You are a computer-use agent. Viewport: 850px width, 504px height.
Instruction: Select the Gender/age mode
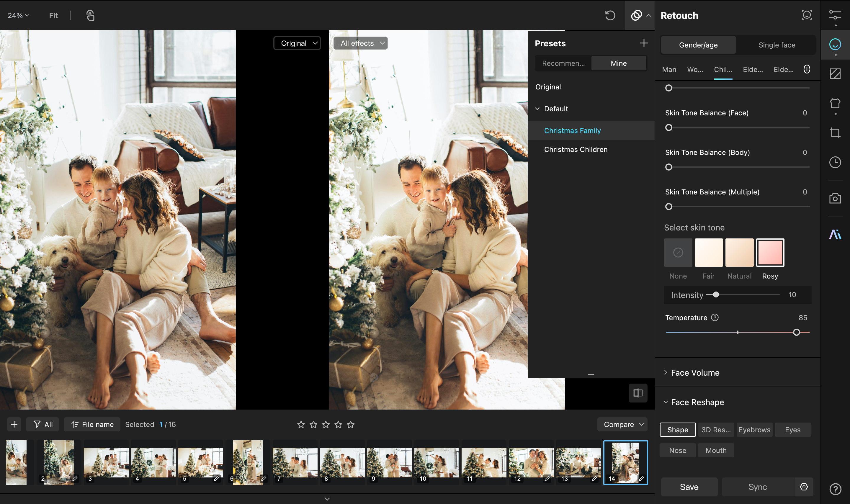(698, 45)
